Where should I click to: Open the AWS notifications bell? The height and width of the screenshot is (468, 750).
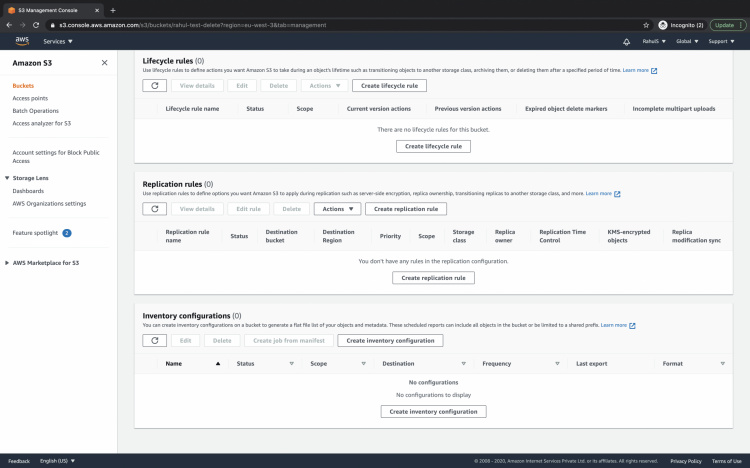pyautogui.click(x=626, y=42)
